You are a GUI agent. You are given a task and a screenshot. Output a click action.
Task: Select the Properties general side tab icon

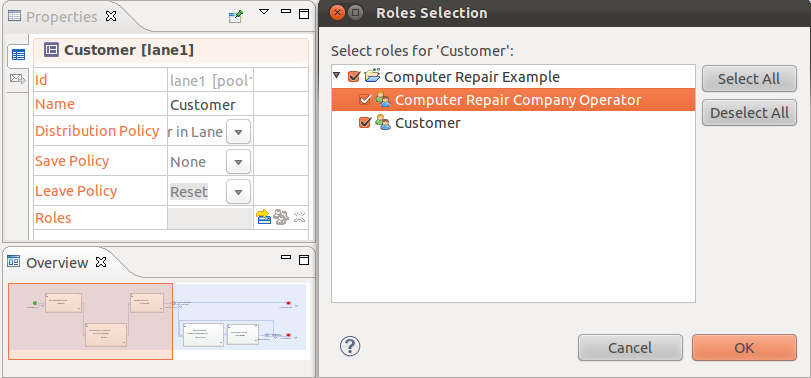(18, 54)
